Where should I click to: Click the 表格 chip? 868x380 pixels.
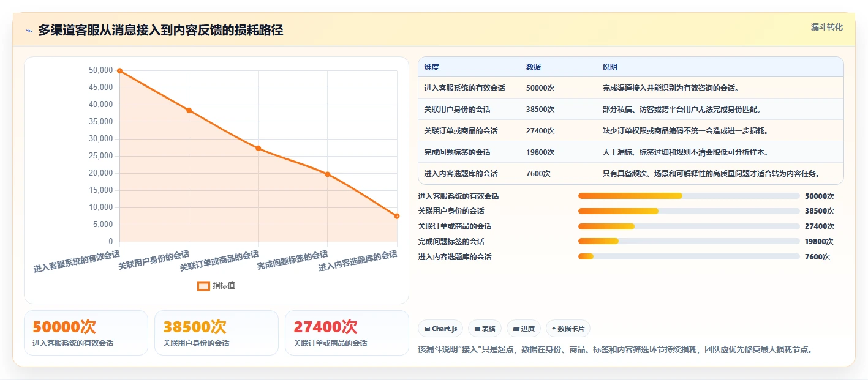(x=485, y=329)
